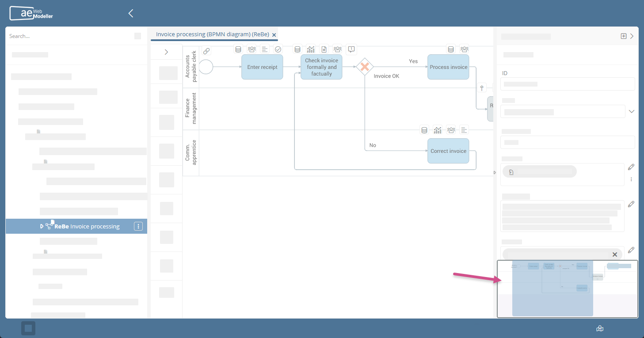Click the map icon in the bottom bar
Viewport: 644px width, 338px height.
point(600,328)
